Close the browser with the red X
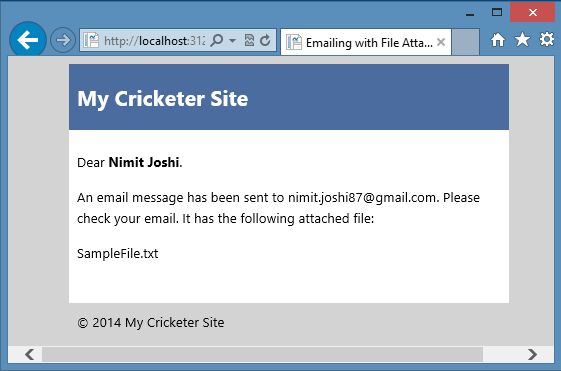Viewport: 561px width, 371px height. [x=532, y=13]
